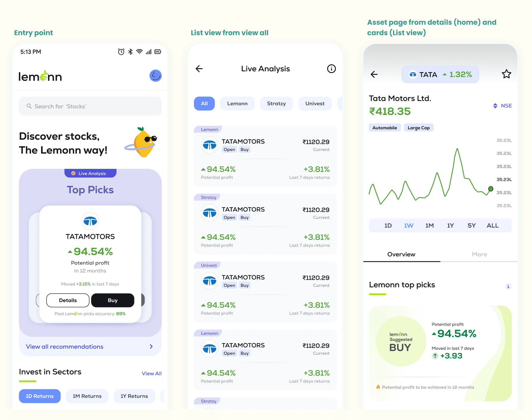Viewport: 532px width, 420px height.
Task: Click the Live Analysis badge
Action: click(90, 173)
